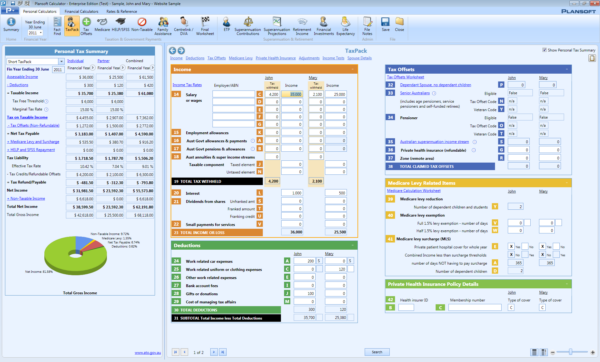Open the Retirement Income calculator
This screenshot has height=362, width=600.
[x=302, y=26]
